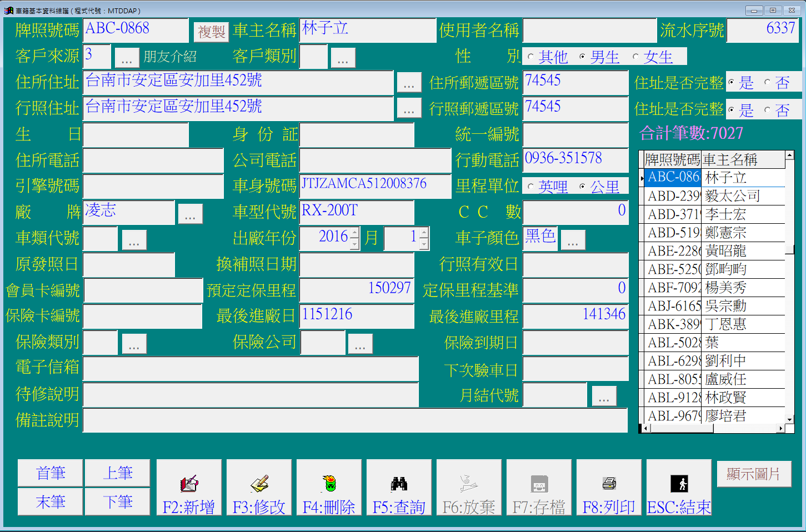Click the list horizontal scrollbar right arrow
Image resolution: width=806 pixels, height=532 pixels.
(781, 429)
